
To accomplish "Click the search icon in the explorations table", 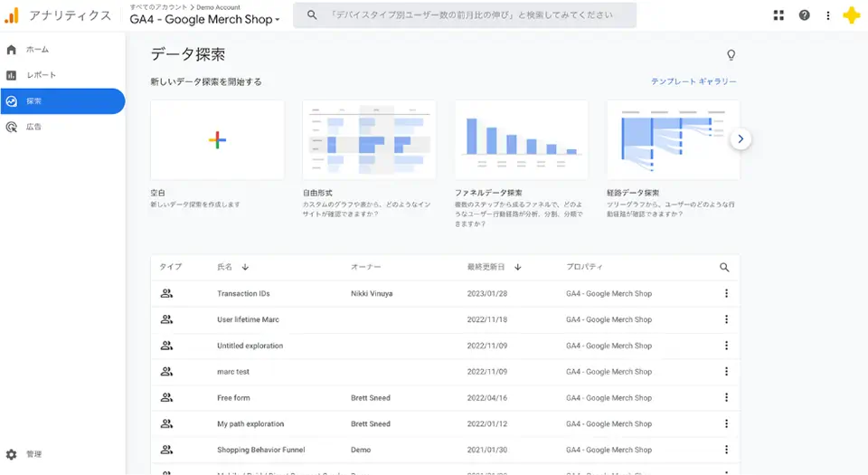I will point(724,268).
